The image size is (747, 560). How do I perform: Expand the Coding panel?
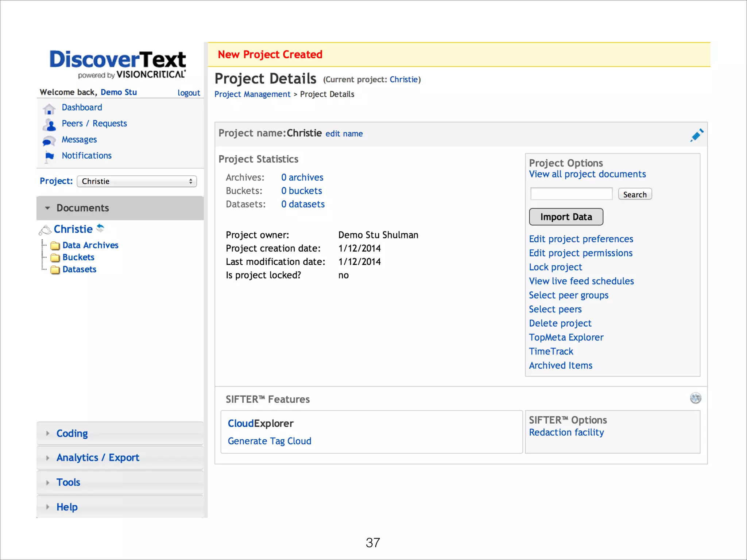[x=72, y=433]
